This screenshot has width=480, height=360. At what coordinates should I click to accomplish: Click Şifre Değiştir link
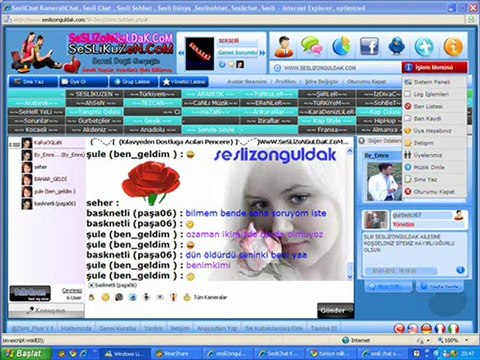(322, 82)
